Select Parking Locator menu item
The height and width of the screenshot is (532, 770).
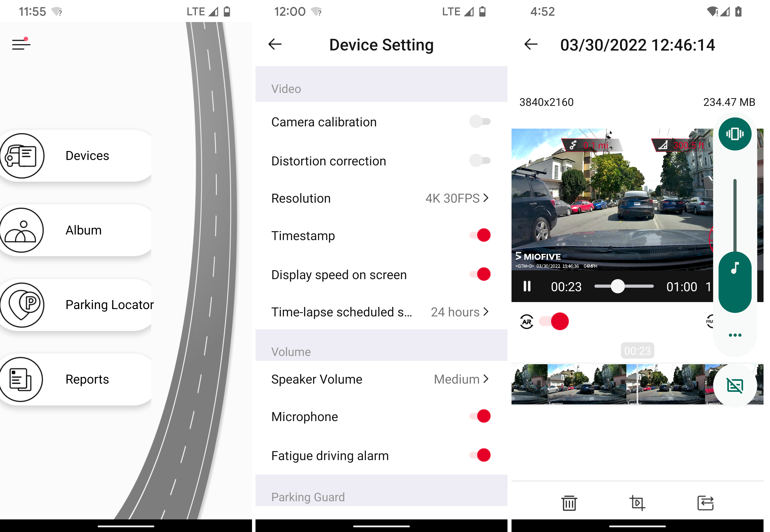click(x=76, y=305)
